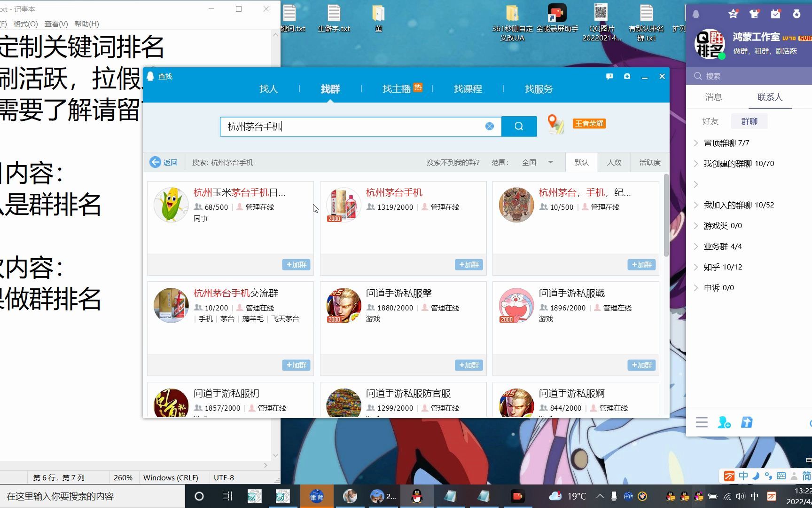Screen dimensions: 812x508
Task: Switch to the 找主播 tab
Action: point(397,89)
